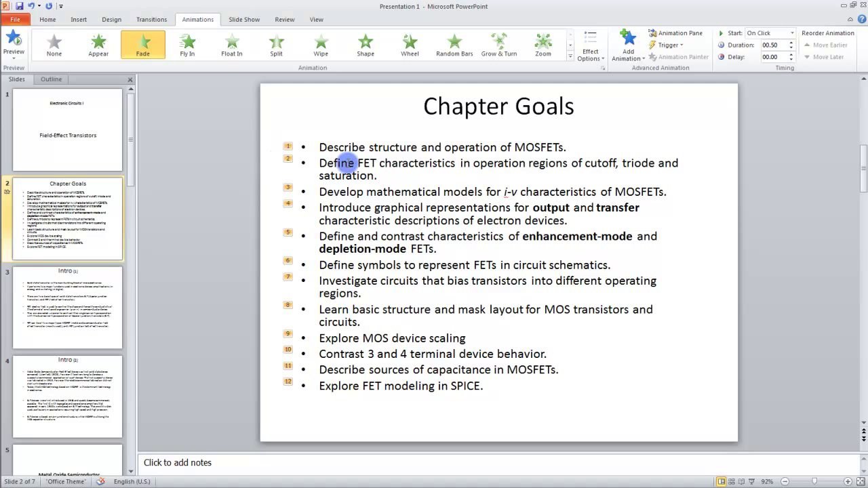This screenshot has height=488, width=868.
Task: Choose the Wipe animation effect
Action: 321,45
